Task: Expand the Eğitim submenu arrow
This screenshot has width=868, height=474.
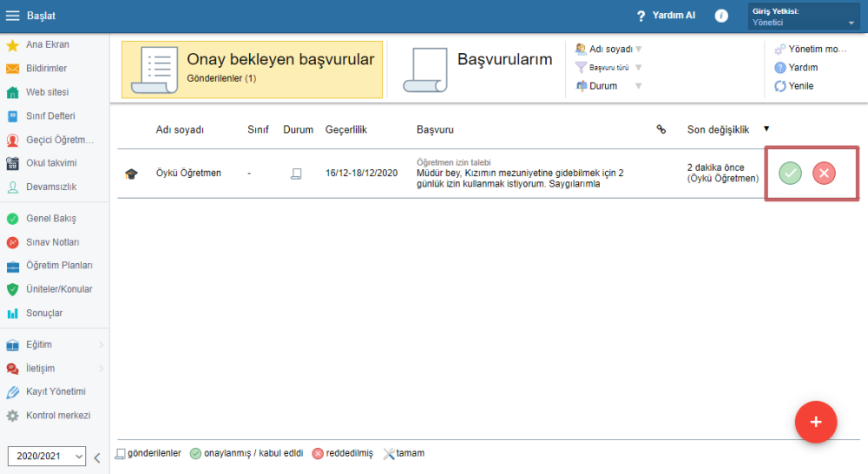Action: [102, 345]
